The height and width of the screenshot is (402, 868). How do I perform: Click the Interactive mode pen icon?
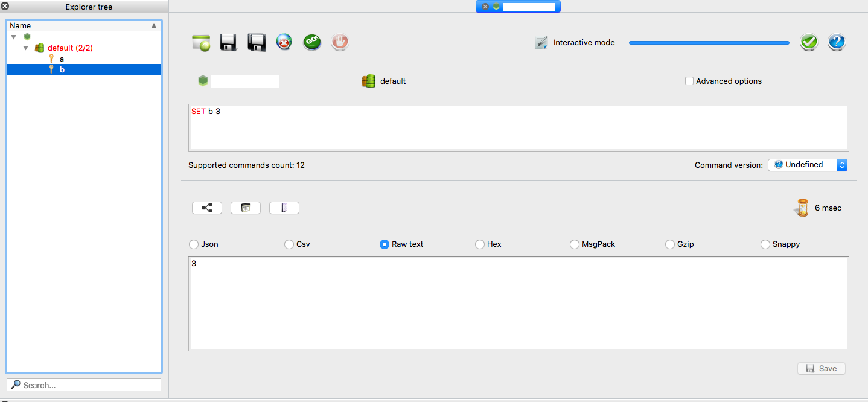point(541,43)
